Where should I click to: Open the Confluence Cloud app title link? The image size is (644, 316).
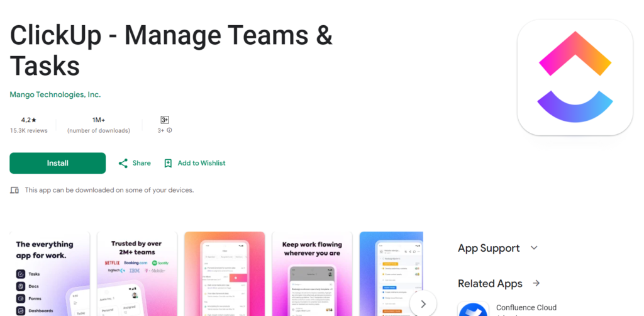[x=526, y=307]
